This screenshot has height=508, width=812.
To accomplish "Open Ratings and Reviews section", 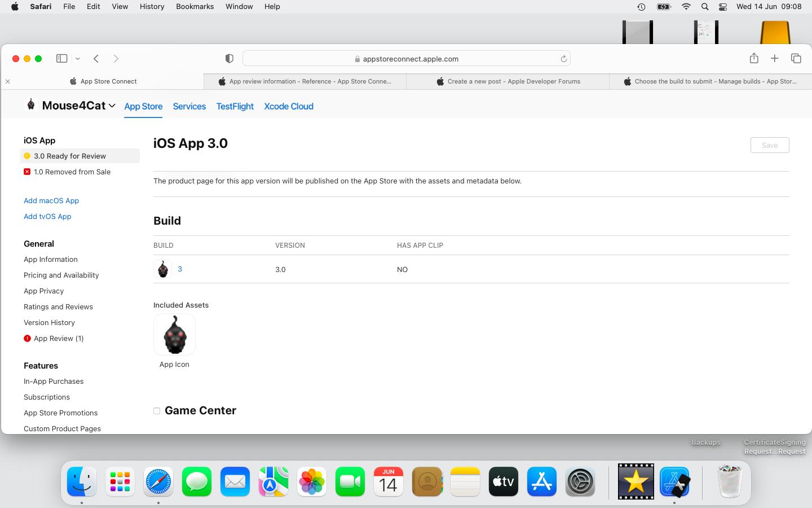I will pos(58,306).
